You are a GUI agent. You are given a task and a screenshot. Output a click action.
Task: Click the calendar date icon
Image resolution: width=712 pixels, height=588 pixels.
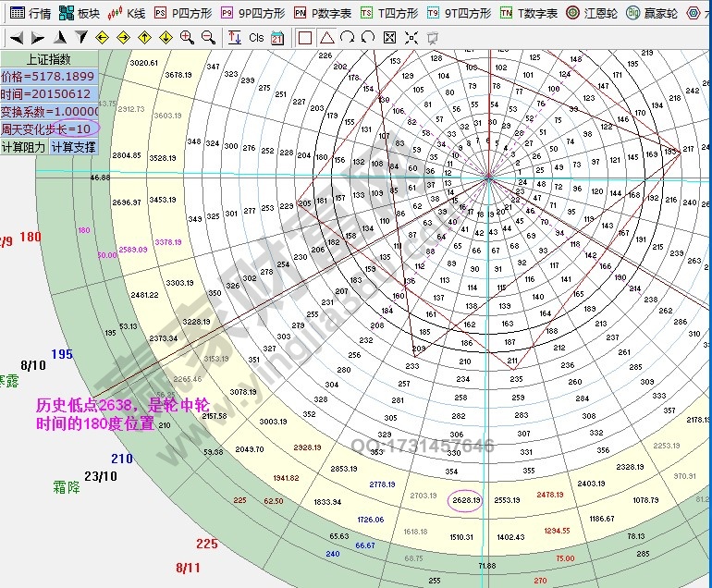click(277, 38)
